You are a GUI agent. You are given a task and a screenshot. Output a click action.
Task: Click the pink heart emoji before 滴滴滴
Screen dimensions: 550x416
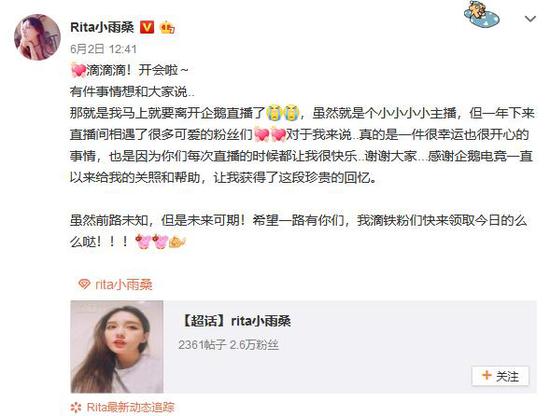[78, 70]
